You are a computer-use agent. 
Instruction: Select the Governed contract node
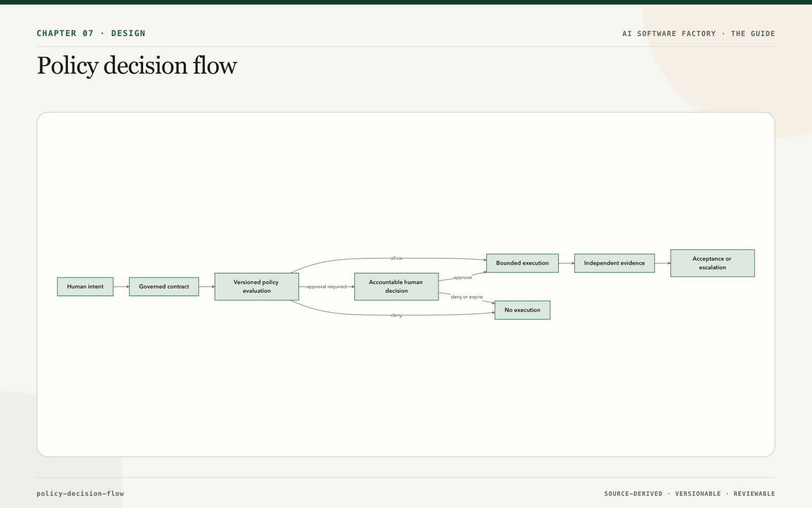[164, 287]
